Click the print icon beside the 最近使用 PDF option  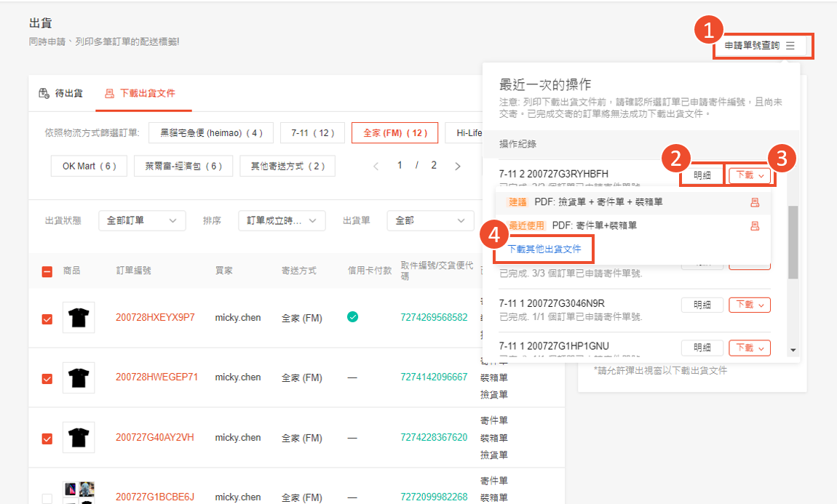(x=755, y=226)
